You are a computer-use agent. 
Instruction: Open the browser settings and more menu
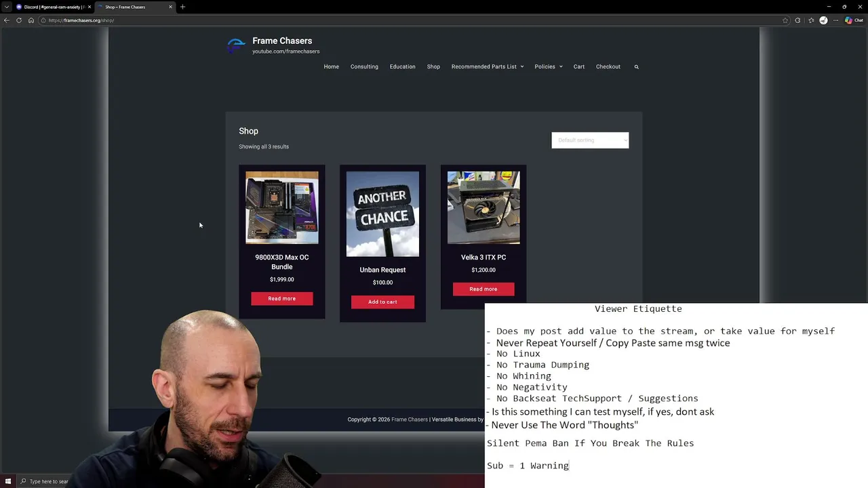coord(835,20)
